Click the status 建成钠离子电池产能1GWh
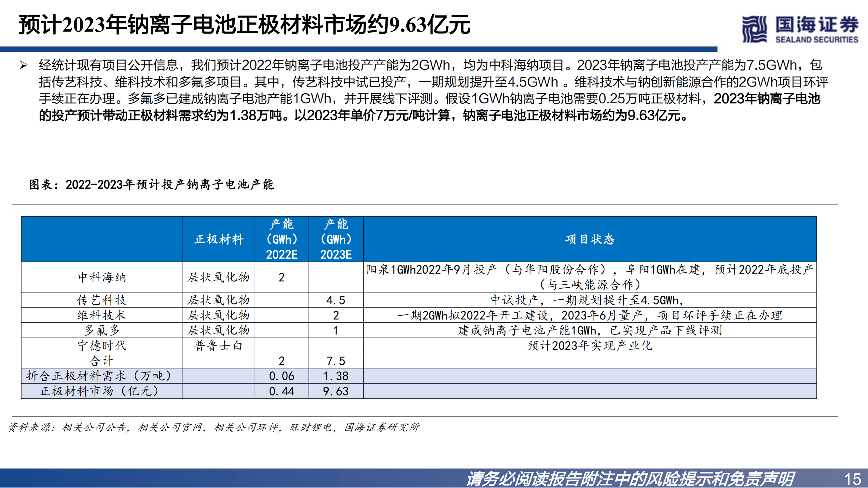The width and height of the screenshot is (868, 488). point(590,331)
